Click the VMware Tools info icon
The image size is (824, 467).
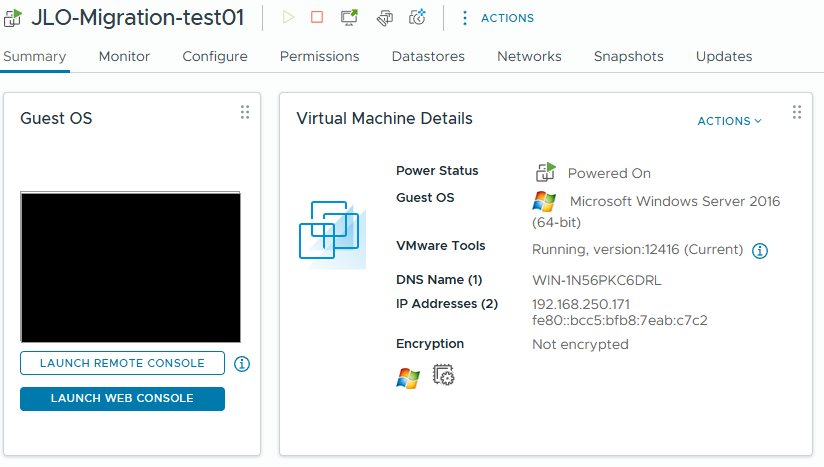(760, 251)
